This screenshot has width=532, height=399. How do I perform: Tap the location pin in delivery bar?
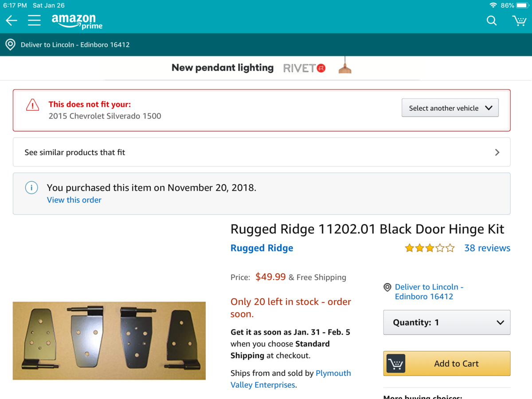point(10,45)
